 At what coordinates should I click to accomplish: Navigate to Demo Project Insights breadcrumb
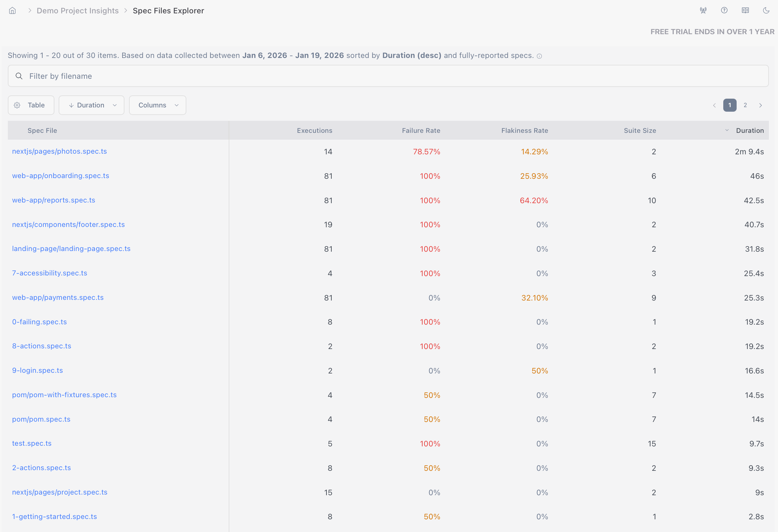(x=78, y=11)
